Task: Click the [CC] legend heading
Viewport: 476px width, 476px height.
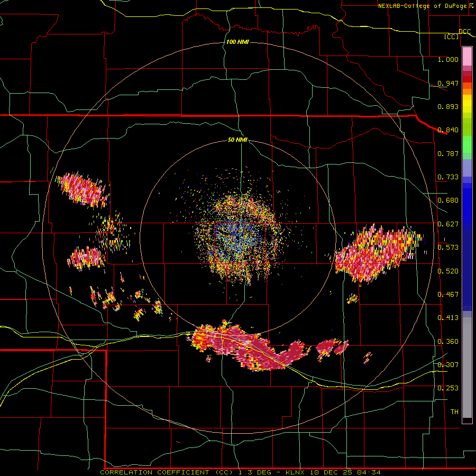Action: (451, 36)
